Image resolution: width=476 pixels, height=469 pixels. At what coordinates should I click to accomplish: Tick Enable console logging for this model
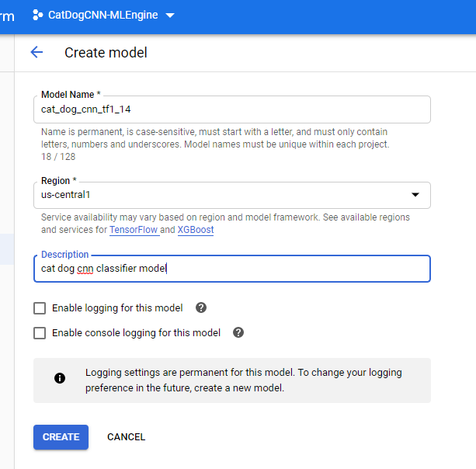[x=40, y=333]
